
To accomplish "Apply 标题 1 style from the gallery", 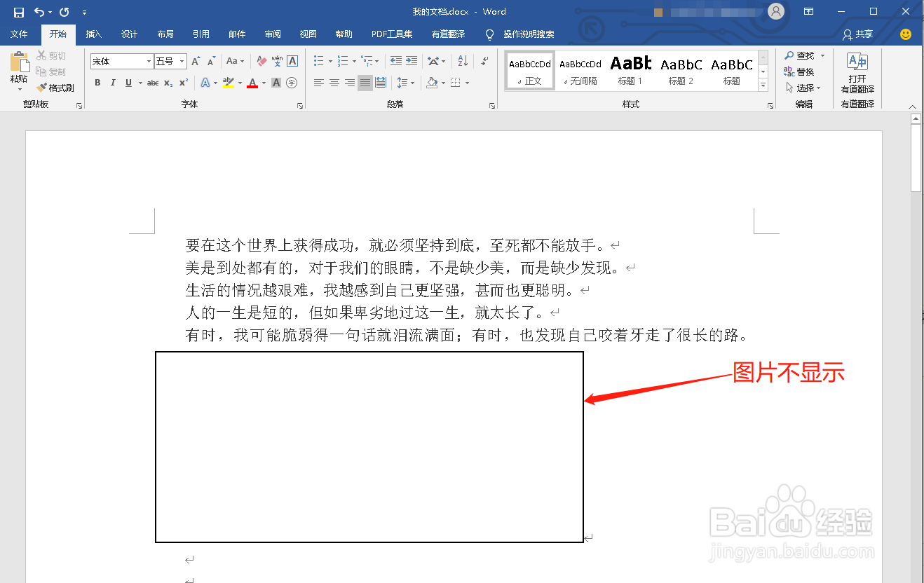I will (630, 69).
